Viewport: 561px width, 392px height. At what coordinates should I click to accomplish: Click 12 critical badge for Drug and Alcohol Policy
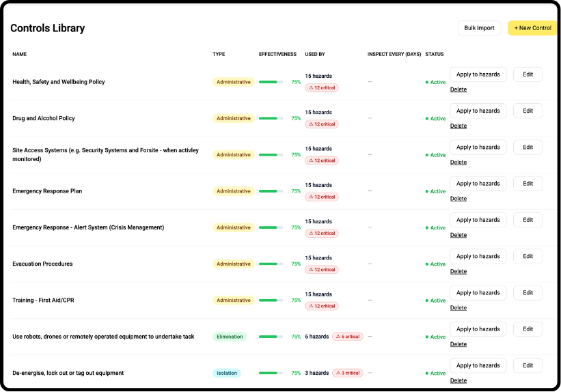tap(322, 124)
